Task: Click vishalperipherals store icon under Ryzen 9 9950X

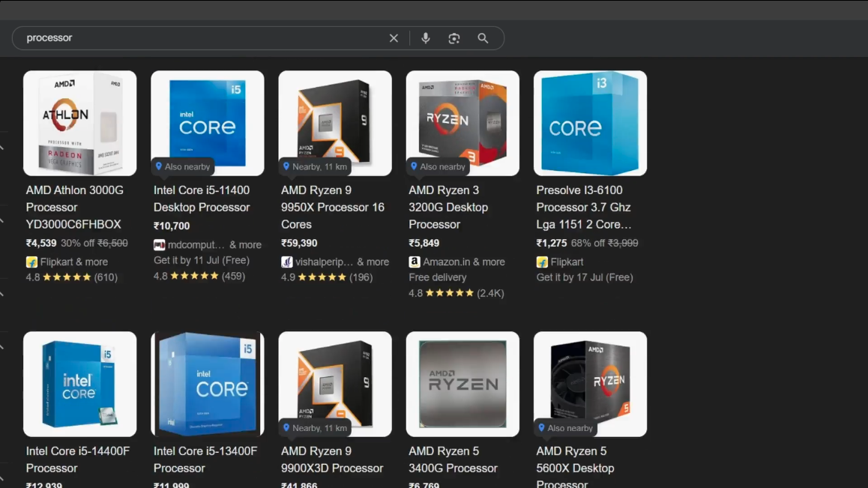Action: (x=287, y=262)
